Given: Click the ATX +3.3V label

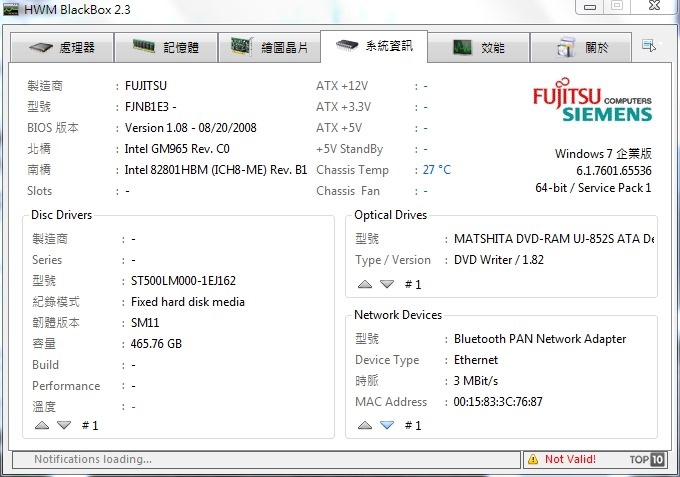Looking at the screenshot, I should click(x=343, y=107).
